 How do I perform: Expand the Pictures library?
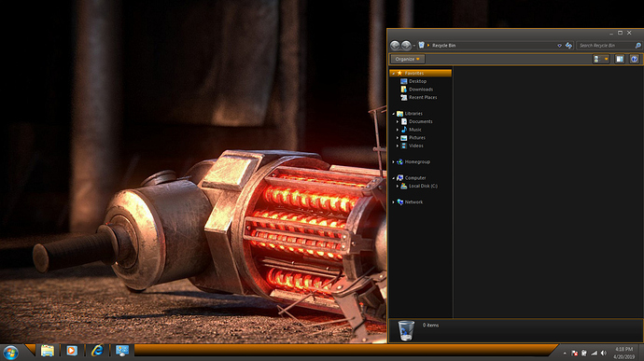point(398,137)
